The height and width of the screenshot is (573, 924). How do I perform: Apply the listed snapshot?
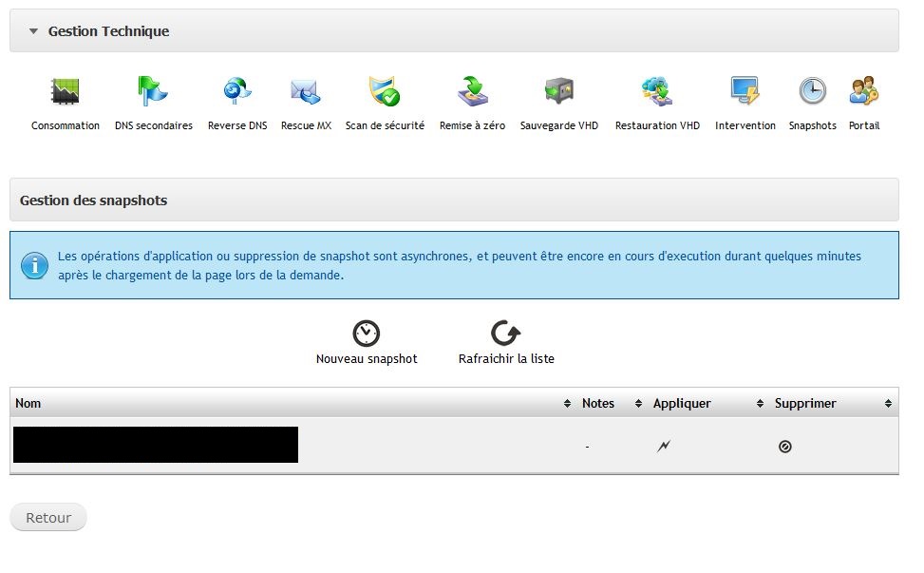pos(663,444)
